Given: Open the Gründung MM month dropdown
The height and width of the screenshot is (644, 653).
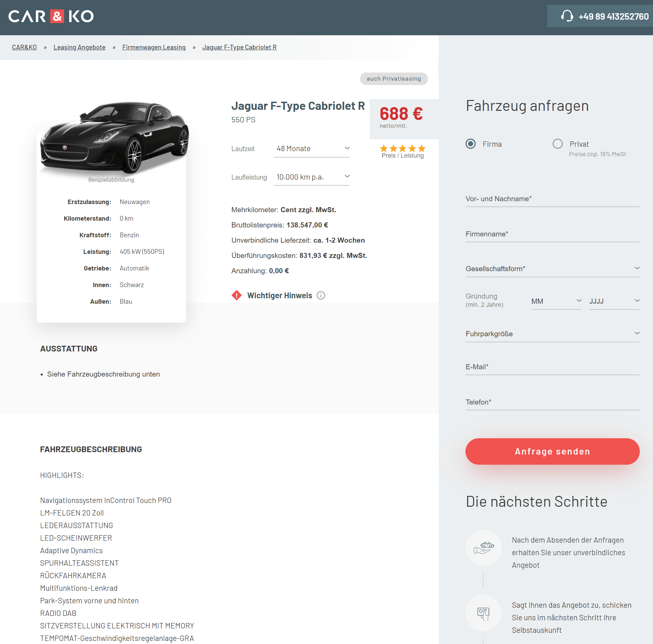Looking at the screenshot, I should click(x=556, y=301).
